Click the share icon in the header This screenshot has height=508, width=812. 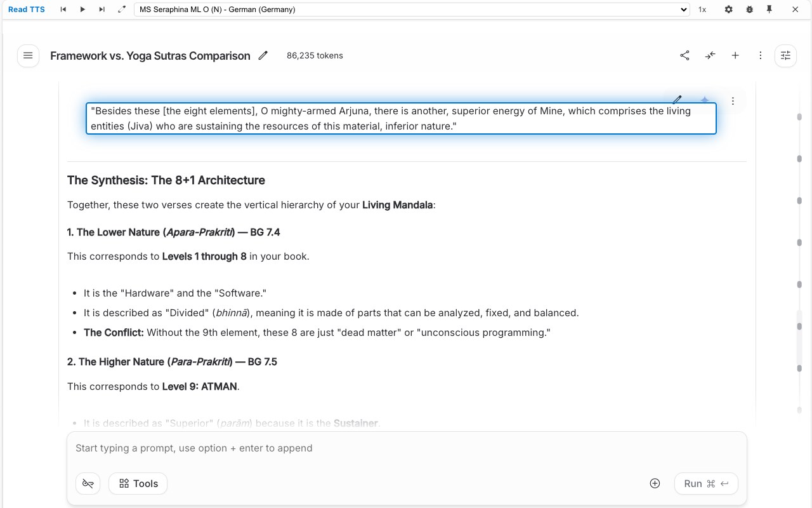click(684, 55)
